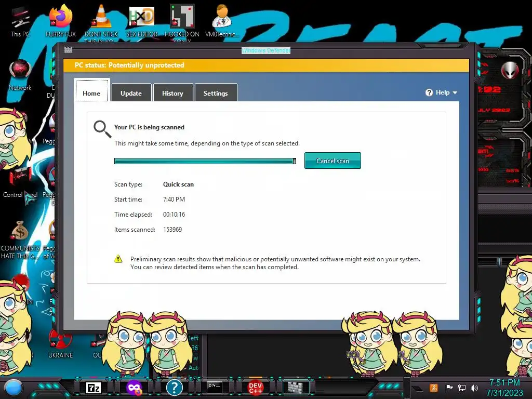Screen dimensions: 532x399
Task: Click the Action Center flag tray icon
Action: (449, 388)
